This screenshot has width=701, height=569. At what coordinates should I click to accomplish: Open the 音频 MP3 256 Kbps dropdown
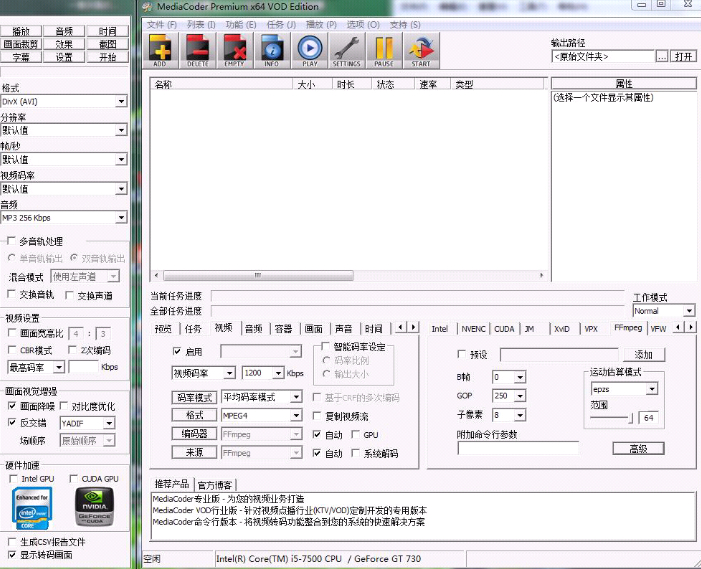click(121, 218)
